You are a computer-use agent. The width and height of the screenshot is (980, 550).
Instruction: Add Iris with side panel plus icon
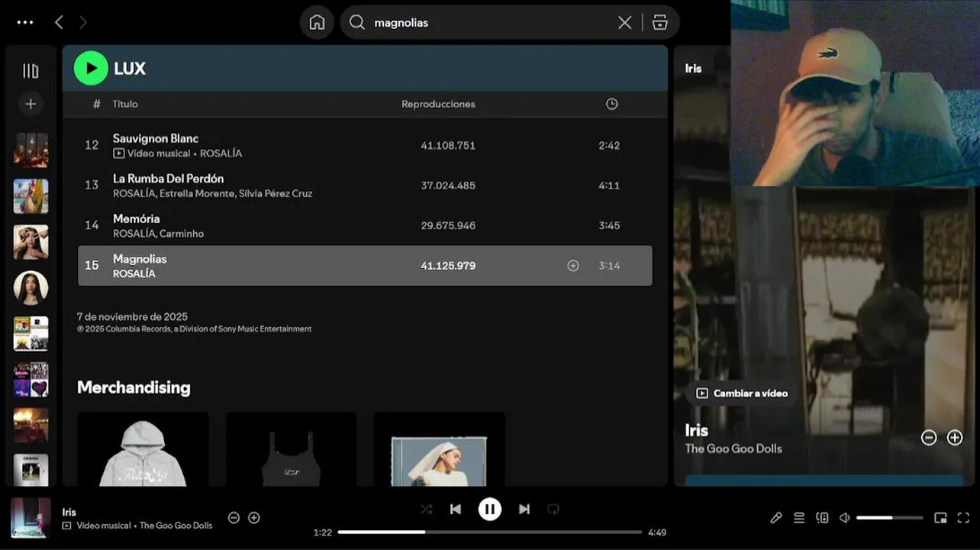(955, 438)
